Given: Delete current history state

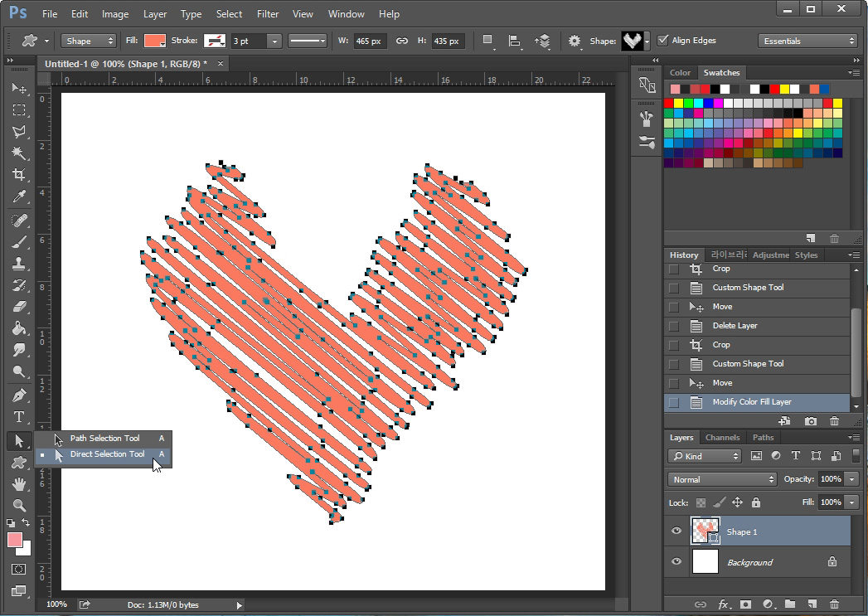Looking at the screenshot, I should (x=834, y=421).
